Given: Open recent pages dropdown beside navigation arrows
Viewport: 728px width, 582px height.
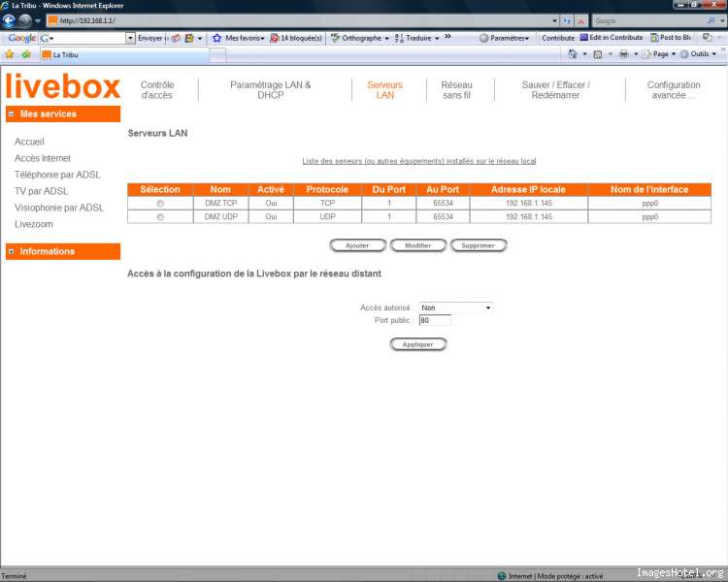Looking at the screenshot, I should [x=38, y=21].
